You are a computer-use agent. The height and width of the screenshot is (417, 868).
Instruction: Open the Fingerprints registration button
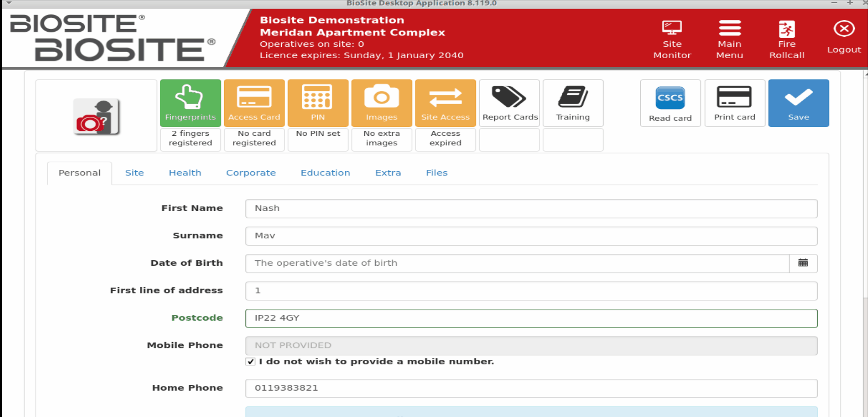191,103
